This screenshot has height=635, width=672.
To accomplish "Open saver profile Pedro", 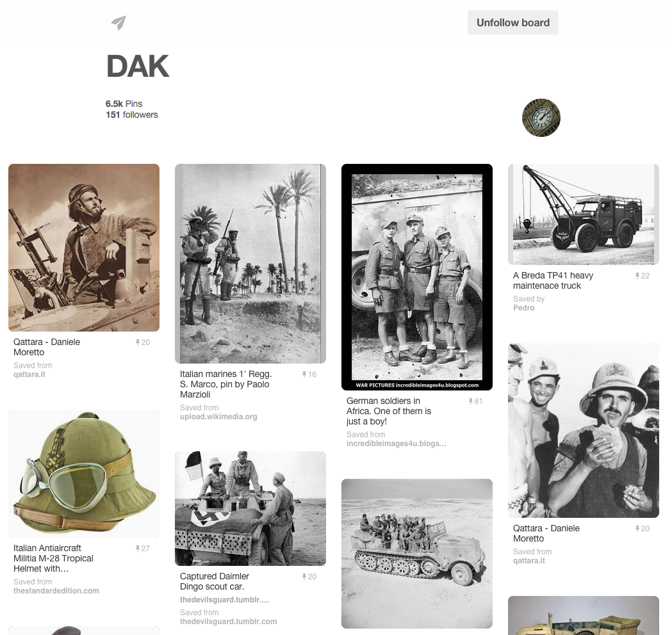I will click(524, 308).
